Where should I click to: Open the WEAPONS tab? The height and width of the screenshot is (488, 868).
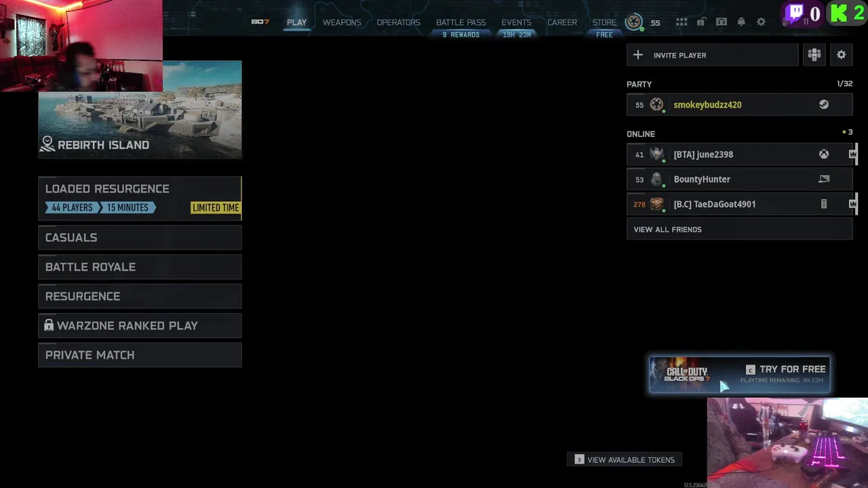342,22
